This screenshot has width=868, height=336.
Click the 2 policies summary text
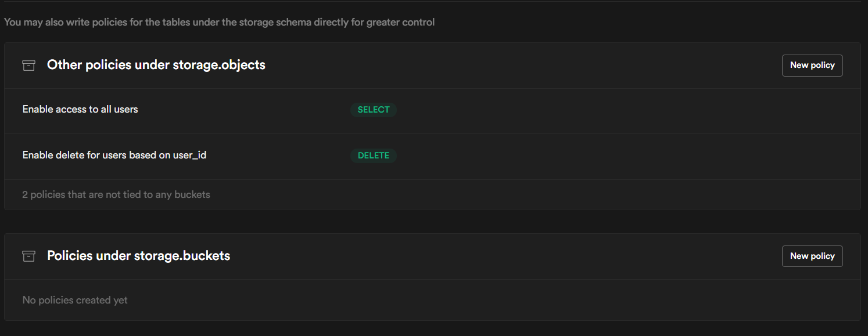click(x=116, y=194)
